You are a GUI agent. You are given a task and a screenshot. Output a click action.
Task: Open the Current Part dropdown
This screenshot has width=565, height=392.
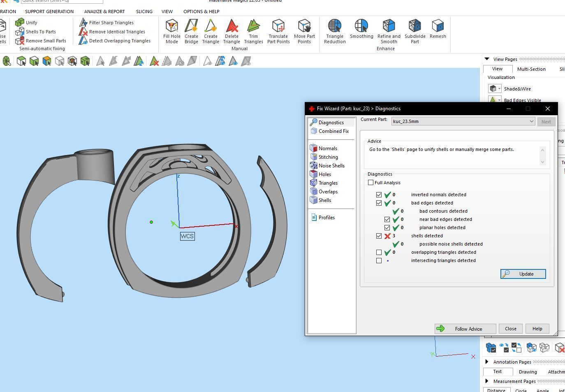463,121
